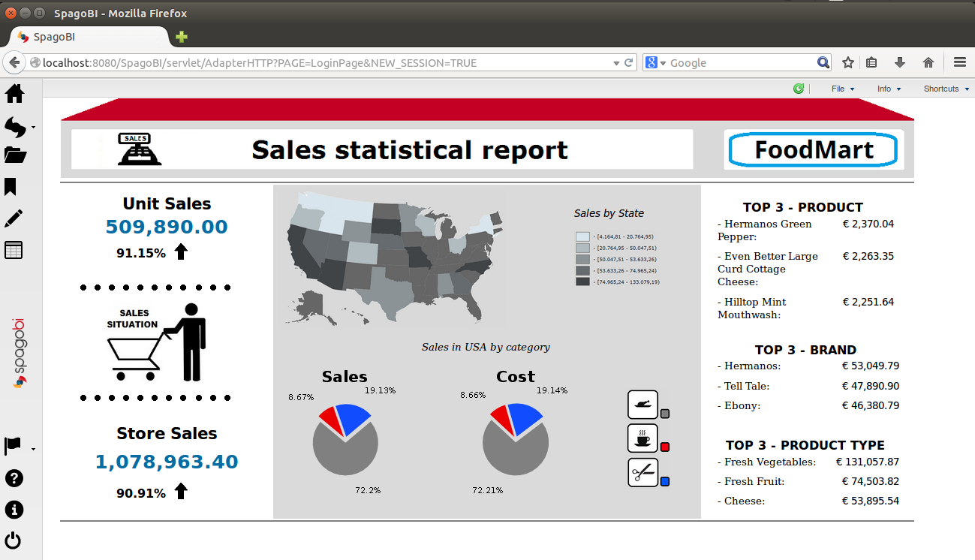The image size is (975, 560).
Task: Click the [74.965,24 - 133.079,19] legend entry
Action: pos(618,282)
